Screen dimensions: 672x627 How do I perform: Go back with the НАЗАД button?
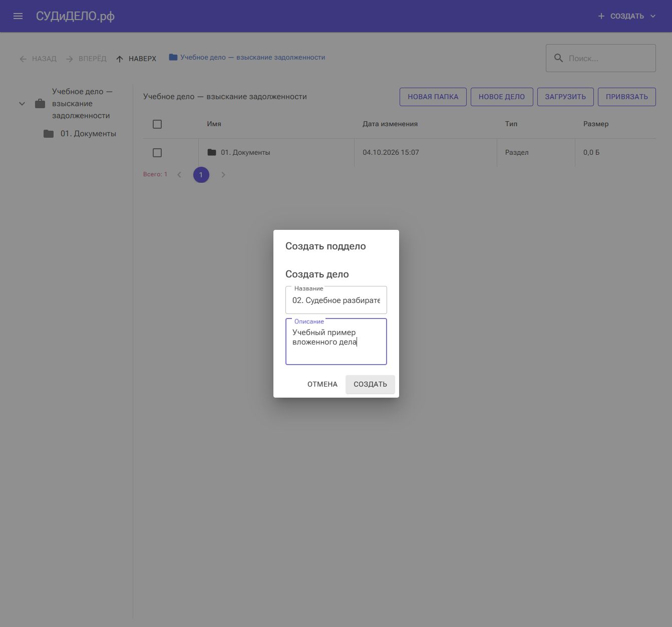tap(38, 59)
